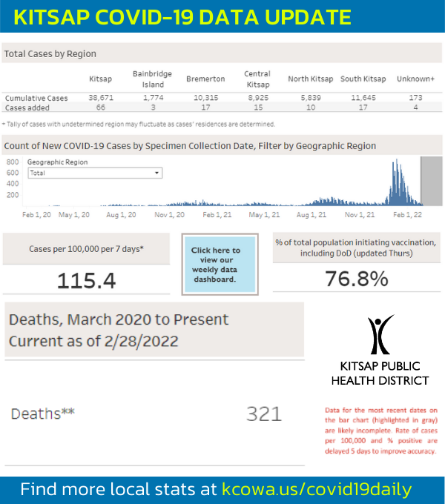Click the red incomplete data disclaimer text
Image resolution: width=445 pixels, height=504 pixels.
381,430
